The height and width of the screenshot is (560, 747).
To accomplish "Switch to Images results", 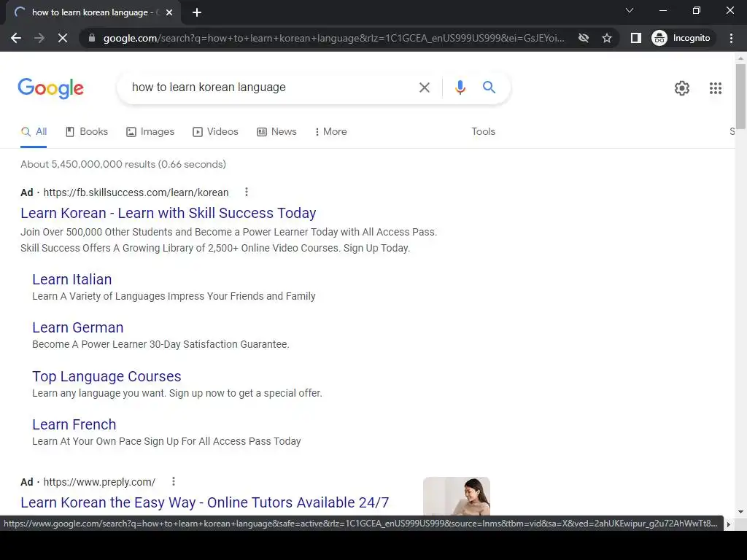I will click(150, 132).
